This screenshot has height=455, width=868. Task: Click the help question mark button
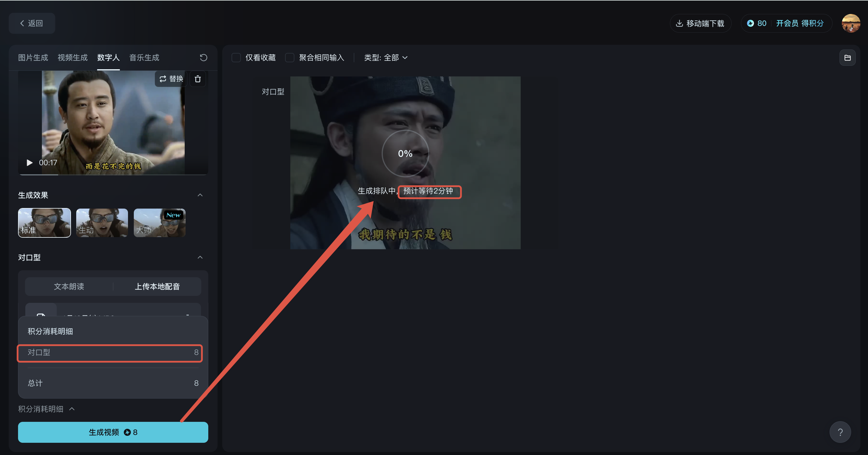coord(840,432)
